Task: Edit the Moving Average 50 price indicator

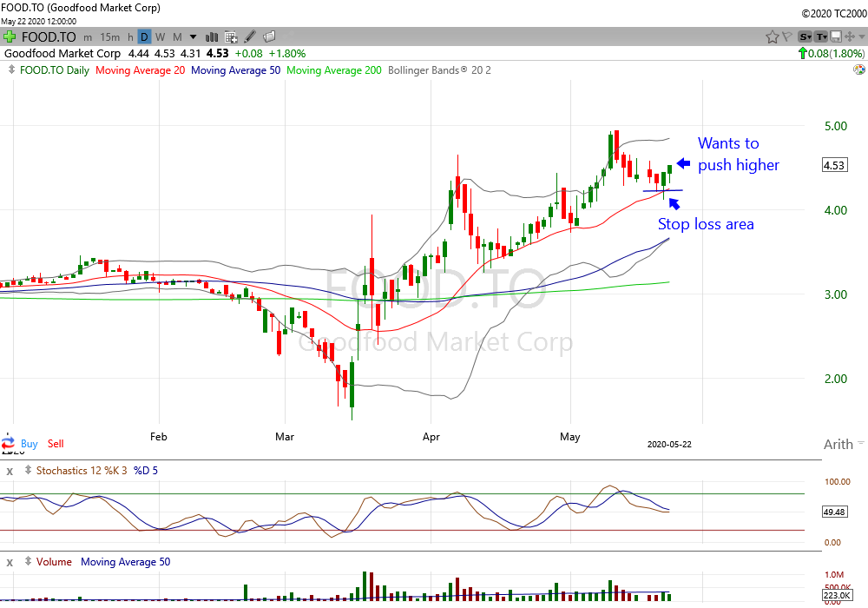Action: click(236, 69)
